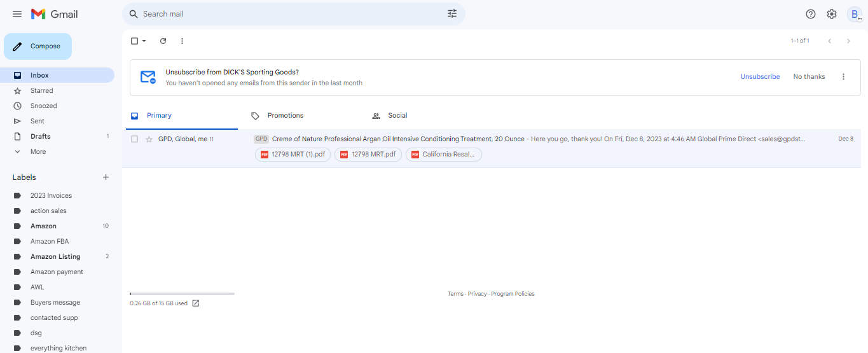The width and height of the screenshot is (868, 353).
Task: Click into the Search mail field
Action: (x=293, y=14)
